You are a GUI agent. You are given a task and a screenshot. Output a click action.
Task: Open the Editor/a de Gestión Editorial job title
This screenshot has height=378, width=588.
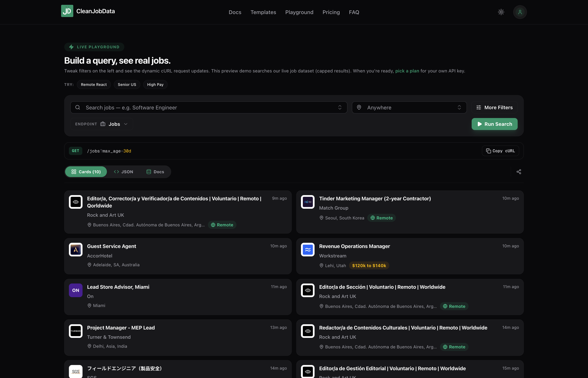[x=392, y=368]
